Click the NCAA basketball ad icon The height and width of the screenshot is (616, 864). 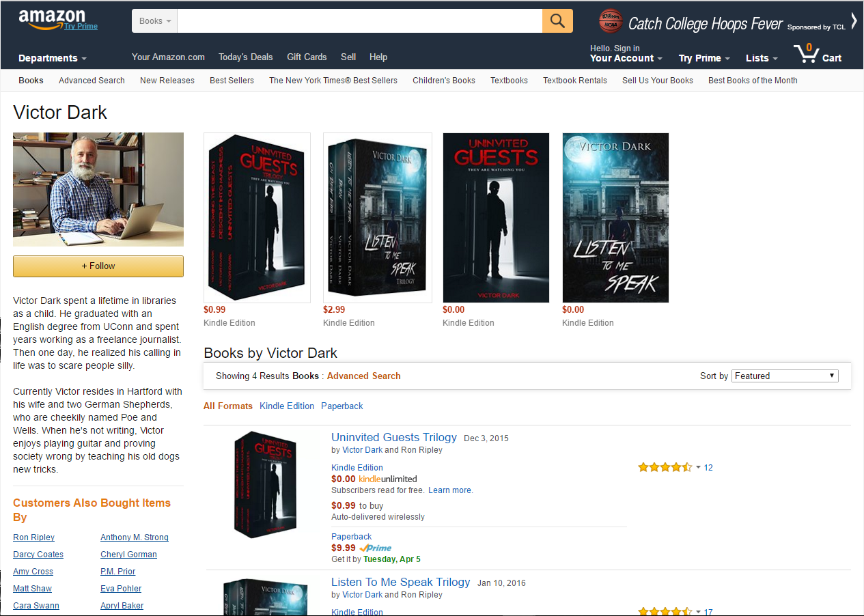(x=611, y=21)
